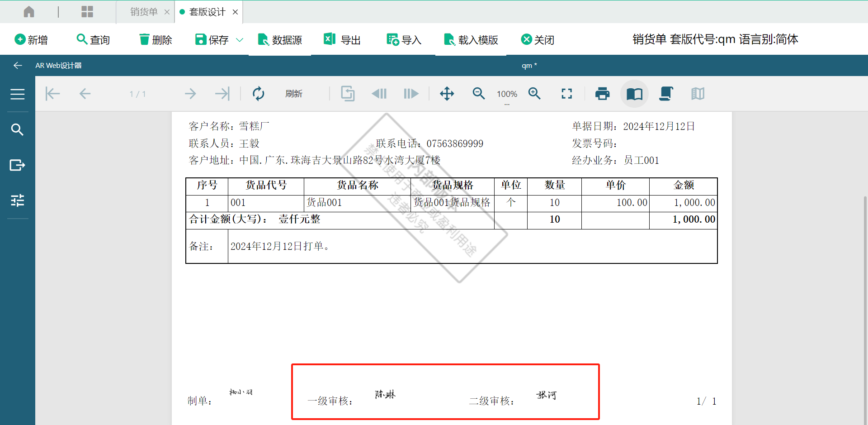
Task: Click the 删除 button
Action: pos(156,40)
